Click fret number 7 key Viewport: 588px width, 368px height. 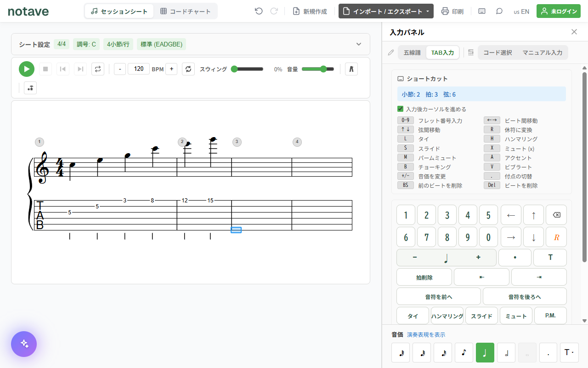click(x=426, y=237)
